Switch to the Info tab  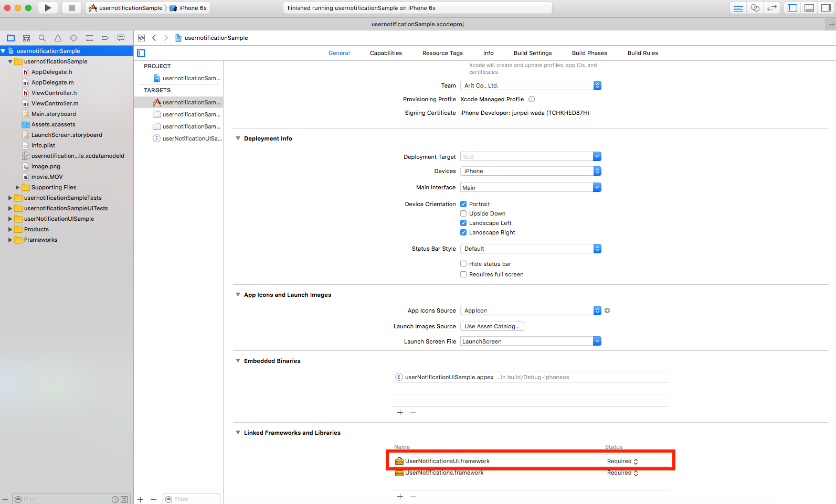pyautogui.click(x=488, y=53)
